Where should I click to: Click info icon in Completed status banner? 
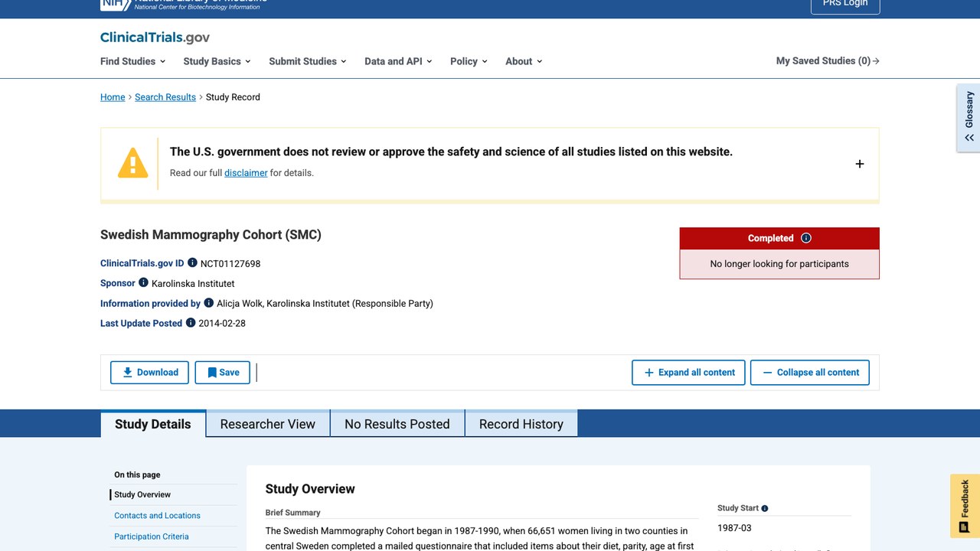pyautogui.click(x=805, y=238)
